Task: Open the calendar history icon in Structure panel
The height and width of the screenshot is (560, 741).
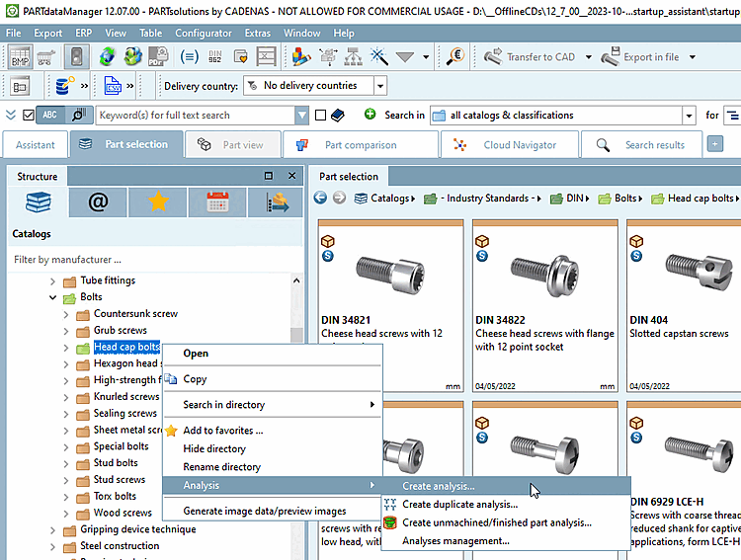Action: point(217,202)
